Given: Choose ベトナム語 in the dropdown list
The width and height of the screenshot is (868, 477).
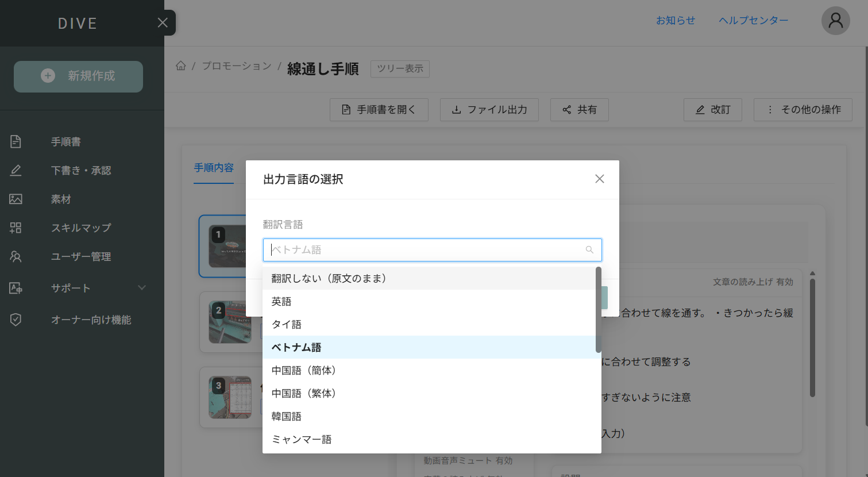Looking at the screenshot, I should 296,347.
